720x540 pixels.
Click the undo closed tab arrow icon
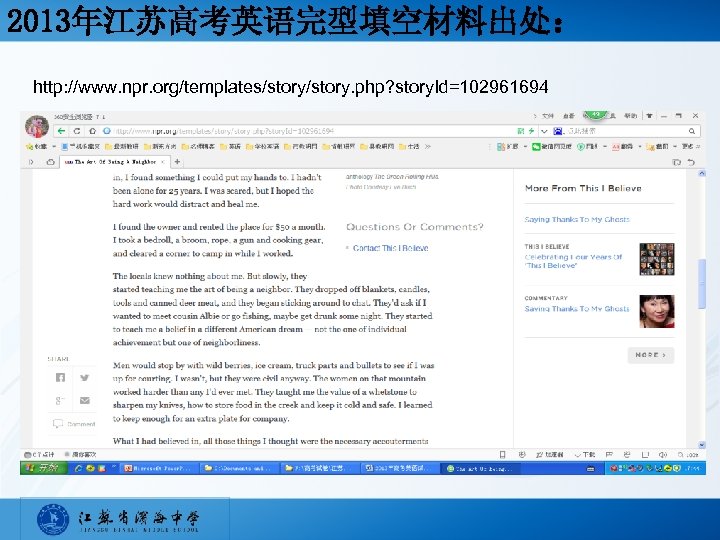[691, 162]
